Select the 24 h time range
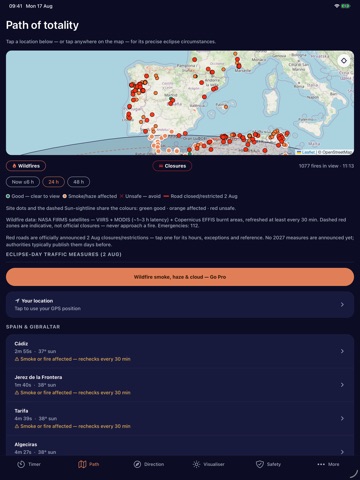Screen dimensions: 360x480 53,182
